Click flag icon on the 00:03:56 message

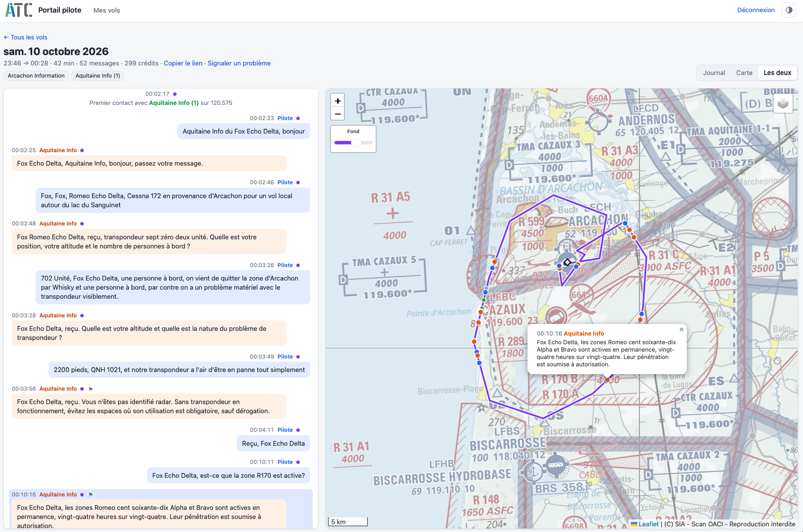(x=91, y=389)
